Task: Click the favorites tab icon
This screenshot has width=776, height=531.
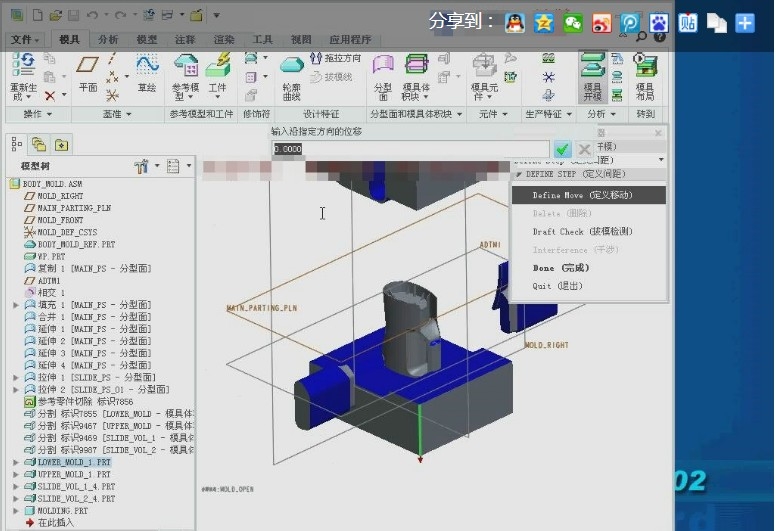Action: (x=61, y=145)
